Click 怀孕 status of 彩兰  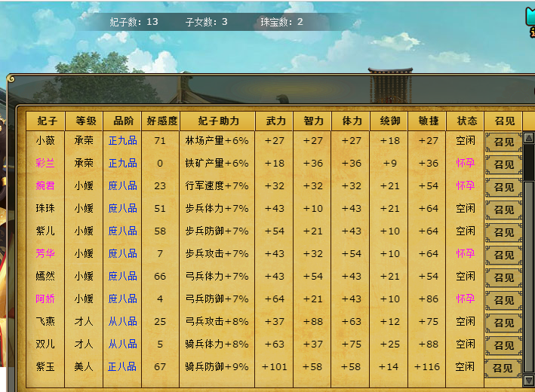point(466,163)
